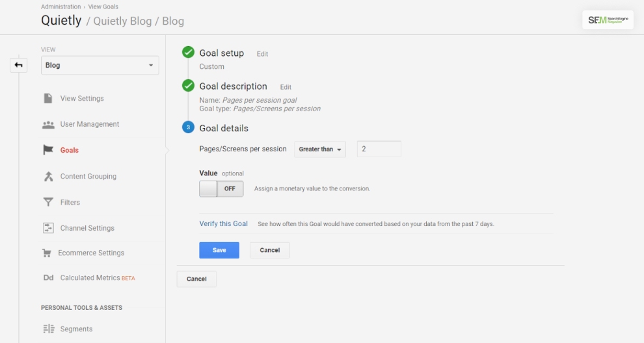Click the pages per session value field
This screenshot has width=644, height=343.
[x=379, y=149]
